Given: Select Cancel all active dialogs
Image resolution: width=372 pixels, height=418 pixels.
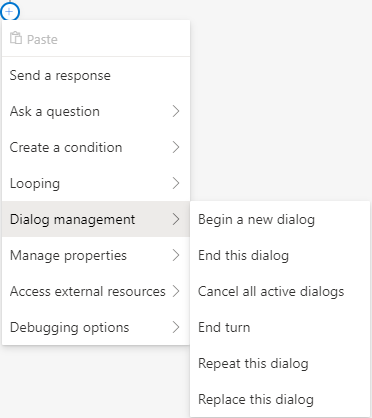Looking at the screenshot, I should coord(280,291).
